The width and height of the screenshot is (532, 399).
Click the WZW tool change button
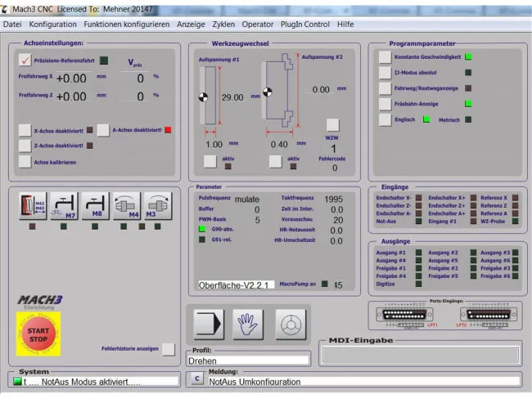(332, 125)
